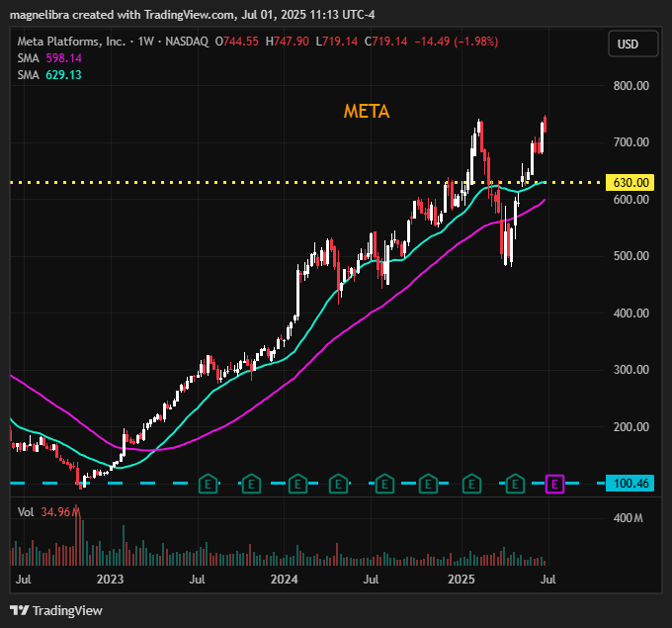This screenshot has width=672, height=628.
Task: Click the blue 100.46 price label
Action: (x=630, y=484)
